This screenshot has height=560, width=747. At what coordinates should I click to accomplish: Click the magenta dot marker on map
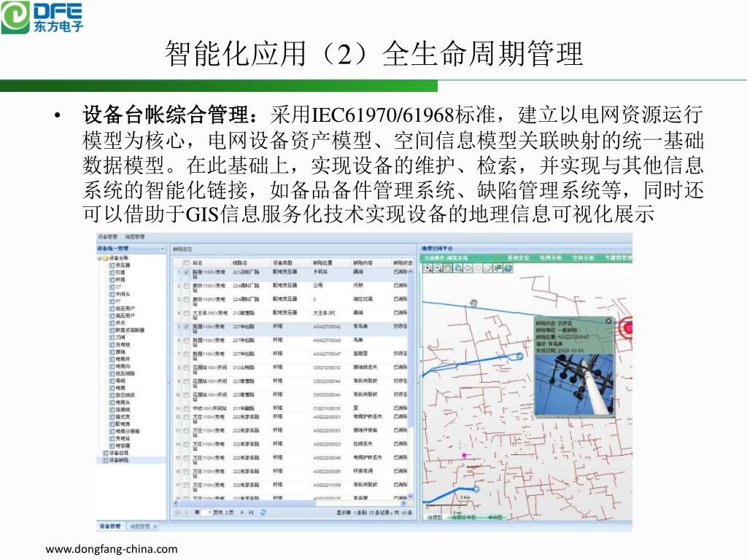click(464, 456)
